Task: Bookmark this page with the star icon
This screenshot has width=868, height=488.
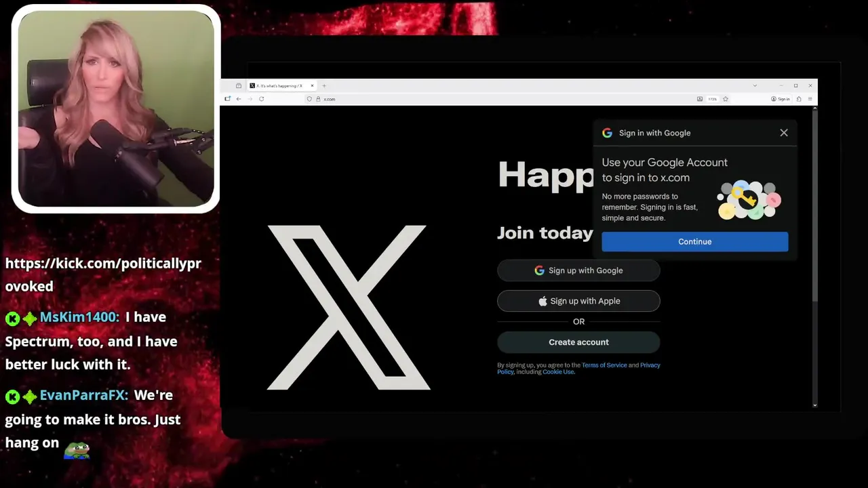Action: 725,99
